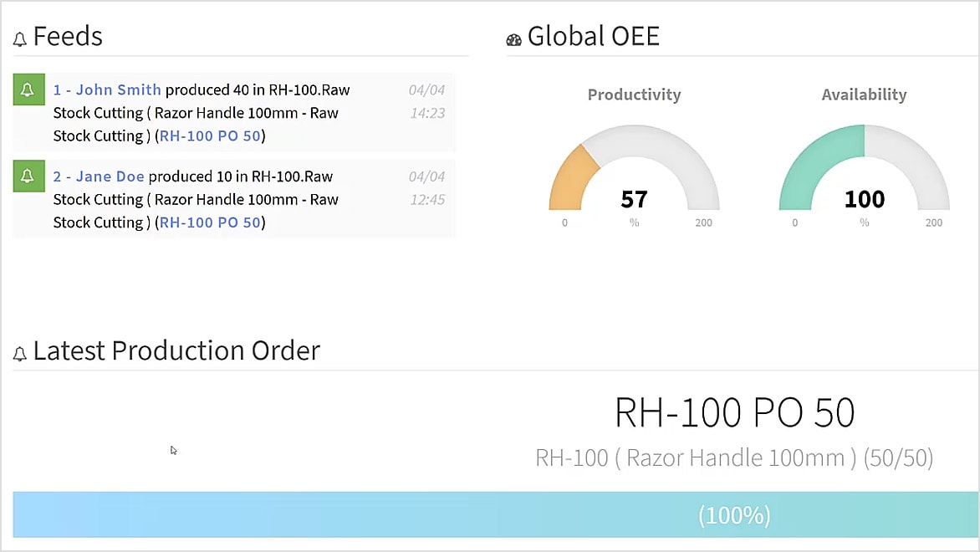
Task: Click the Availability value 100
Action: coord(864,199)
